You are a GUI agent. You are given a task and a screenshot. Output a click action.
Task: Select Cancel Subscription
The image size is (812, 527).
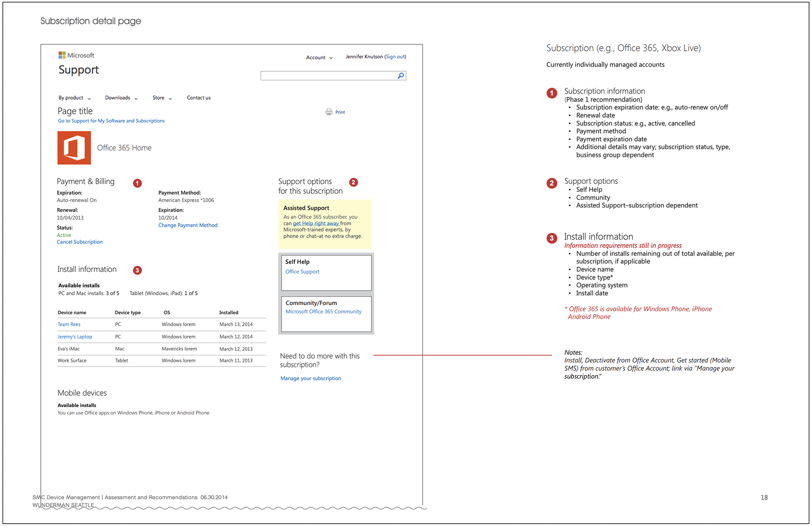(x=80, y=242)
